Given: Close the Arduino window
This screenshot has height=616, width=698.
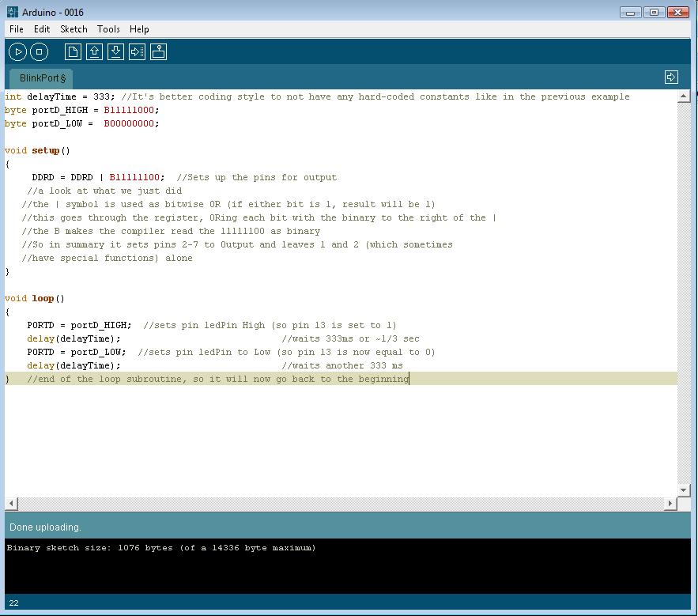Looking at the screenshot, I should 678,12.
